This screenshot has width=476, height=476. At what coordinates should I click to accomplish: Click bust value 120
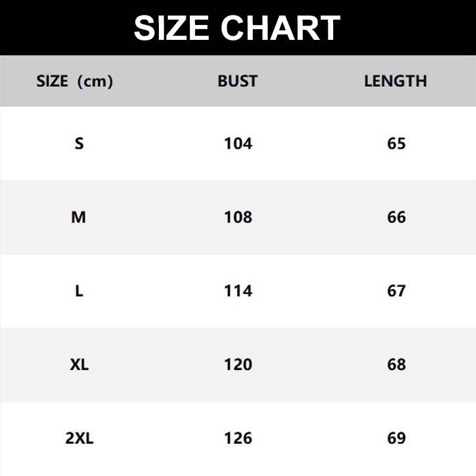point(238,365)
